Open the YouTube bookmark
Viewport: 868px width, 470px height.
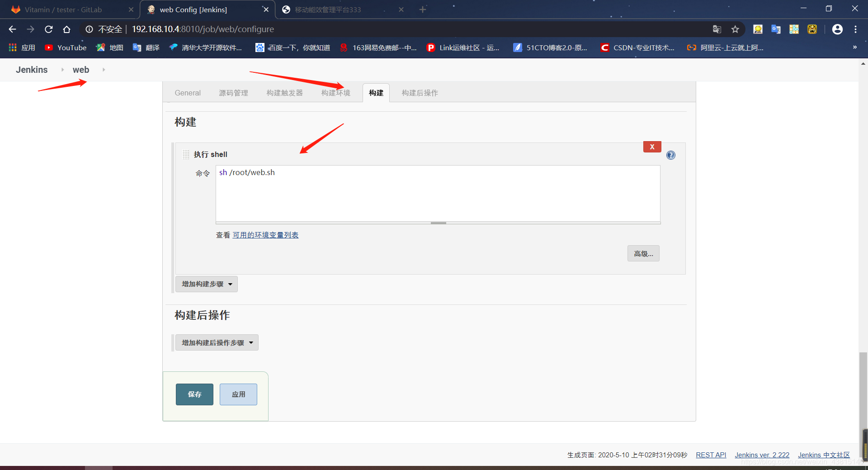point(66,47)
